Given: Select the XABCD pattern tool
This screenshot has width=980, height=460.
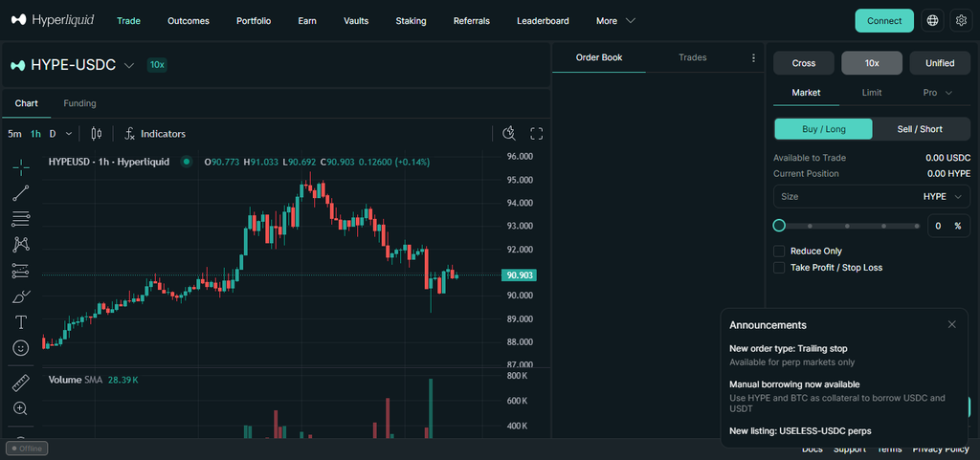Looking at the screenshot, I should click(x=21, y=244).
